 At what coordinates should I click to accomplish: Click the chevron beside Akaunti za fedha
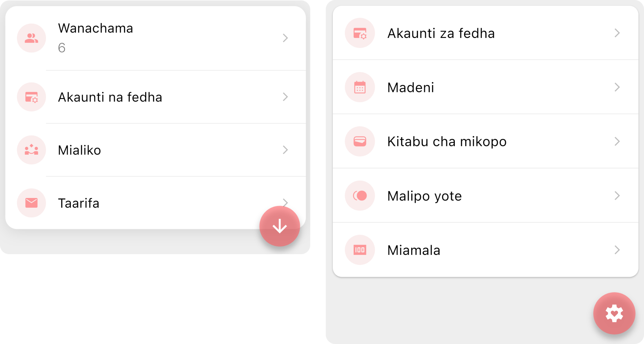(618, 33)
